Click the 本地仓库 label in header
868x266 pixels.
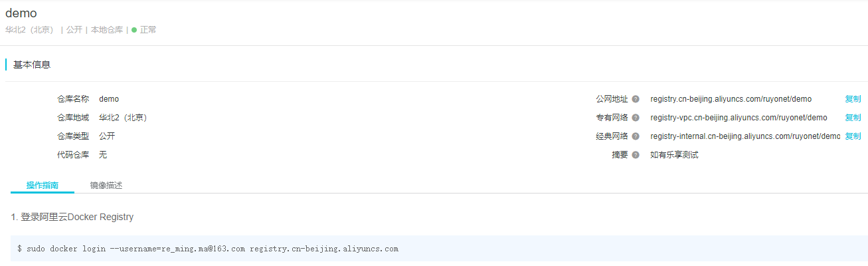point(107,30)
